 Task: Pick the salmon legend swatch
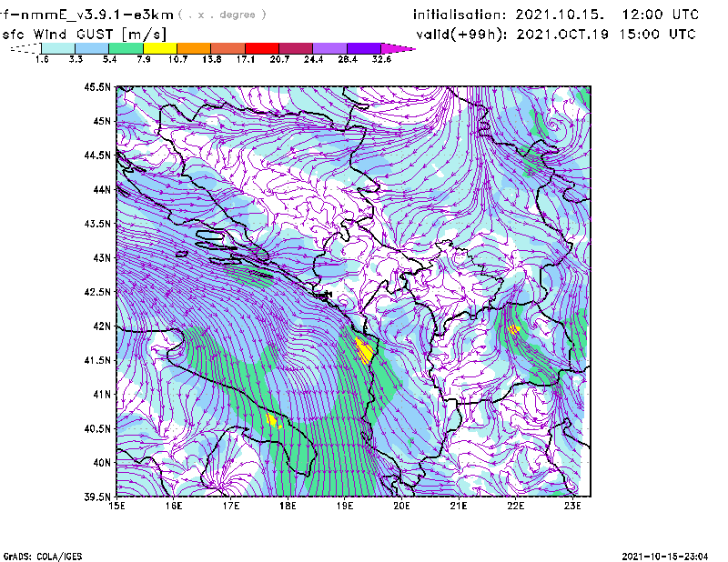pos(228,48)
